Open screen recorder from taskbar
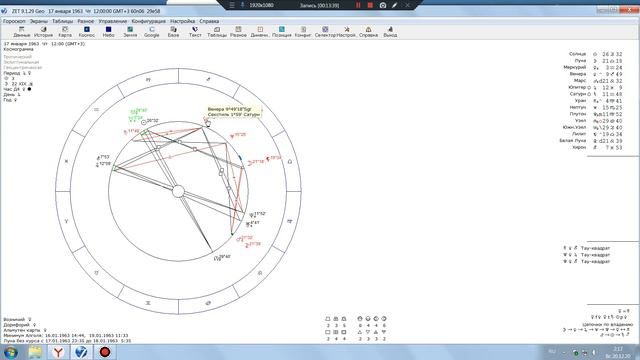Screen dimensions: 640x360 (105, 352)
